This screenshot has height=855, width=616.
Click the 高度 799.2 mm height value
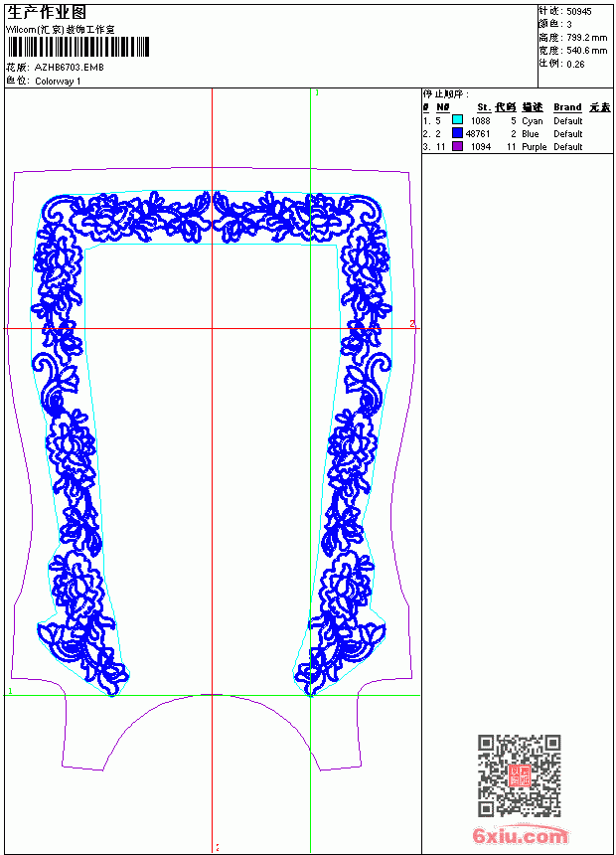point(586,38)
